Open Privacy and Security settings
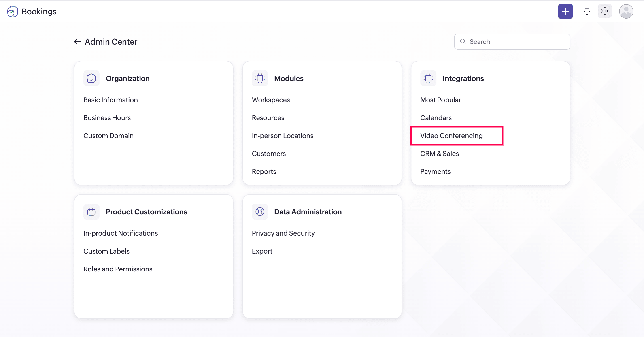644x337 pixels. 283,233
